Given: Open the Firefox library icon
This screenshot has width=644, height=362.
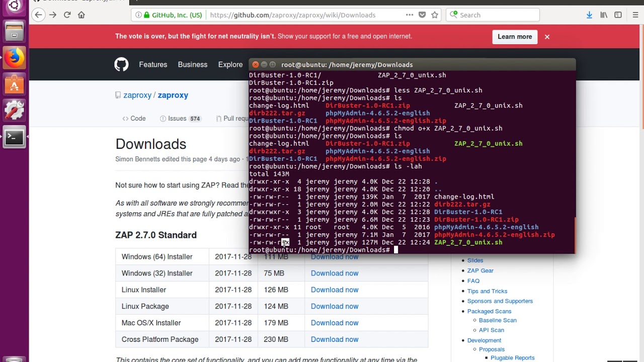Looking at the screenshot, I should (604, 15).
